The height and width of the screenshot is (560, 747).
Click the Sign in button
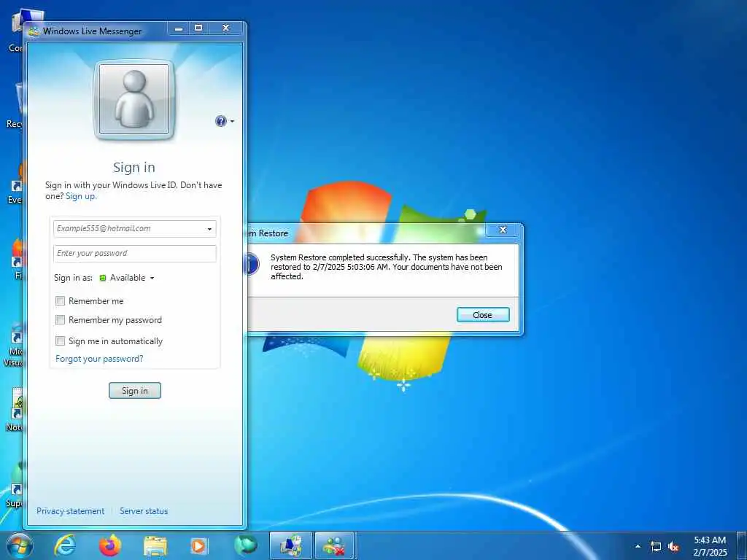(x=135, y=391)
